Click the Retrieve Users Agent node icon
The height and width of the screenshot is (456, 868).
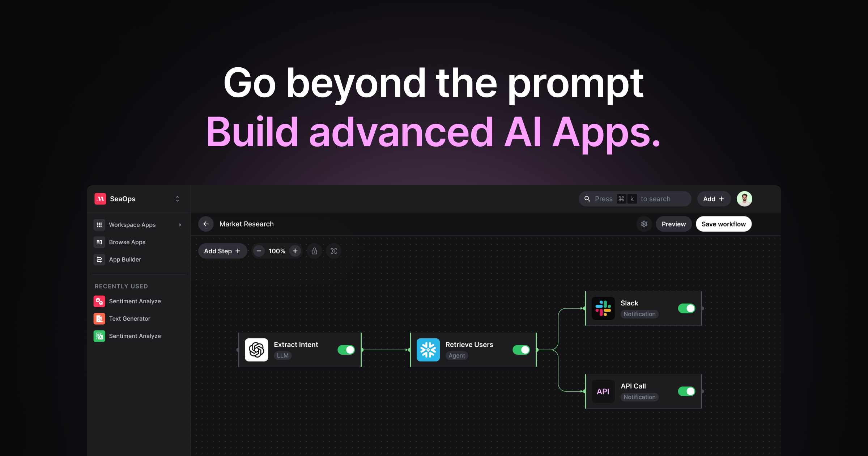[429, 349]
